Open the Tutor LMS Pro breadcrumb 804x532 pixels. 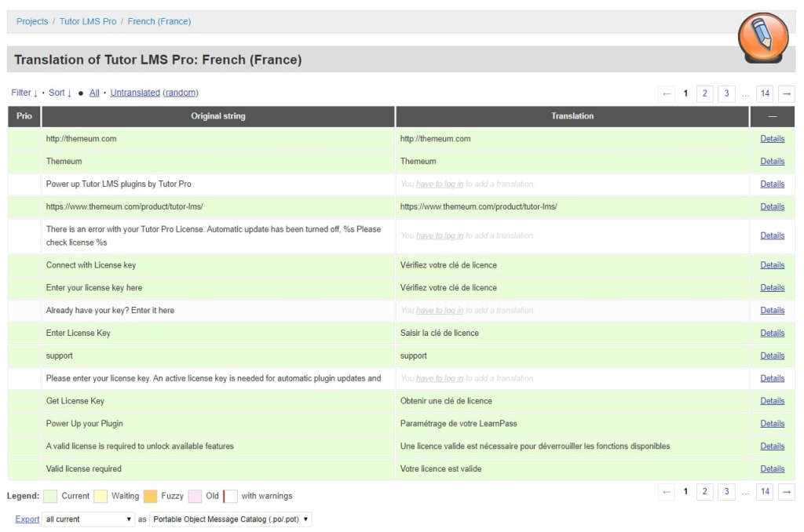pyautogui.click(x=88, y=21)
